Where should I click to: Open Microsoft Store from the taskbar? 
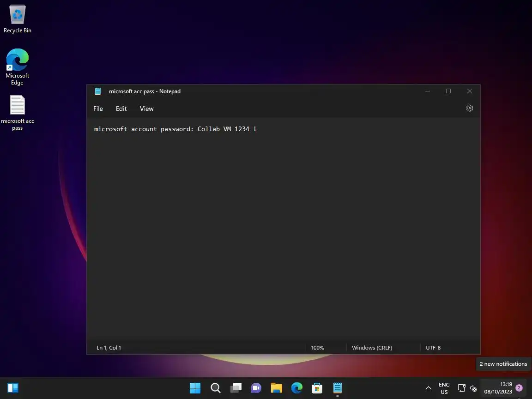(x=317, y=388)
